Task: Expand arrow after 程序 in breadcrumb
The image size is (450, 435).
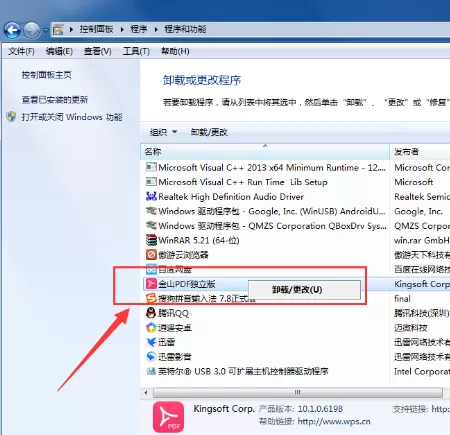Action: coord(156,30)
